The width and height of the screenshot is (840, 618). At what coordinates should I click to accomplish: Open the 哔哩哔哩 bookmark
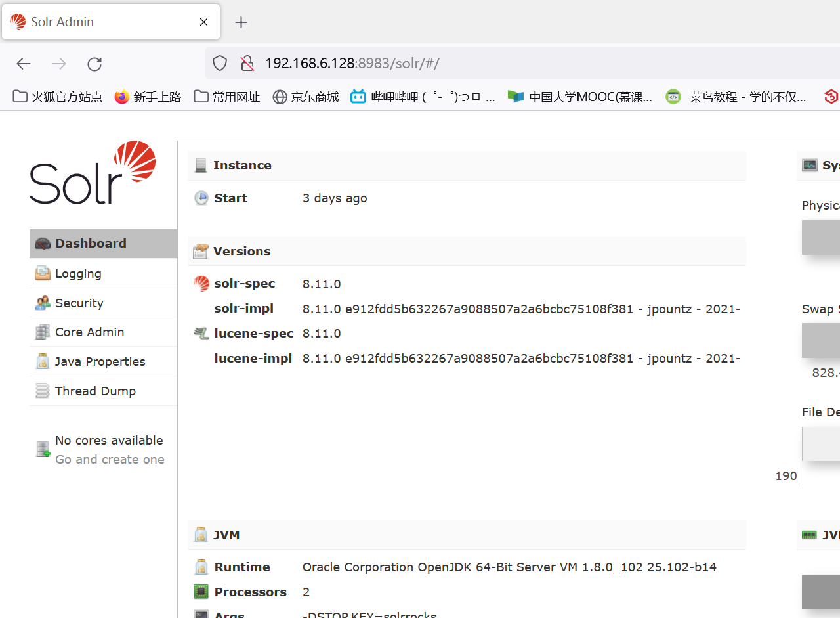point(423,97)
